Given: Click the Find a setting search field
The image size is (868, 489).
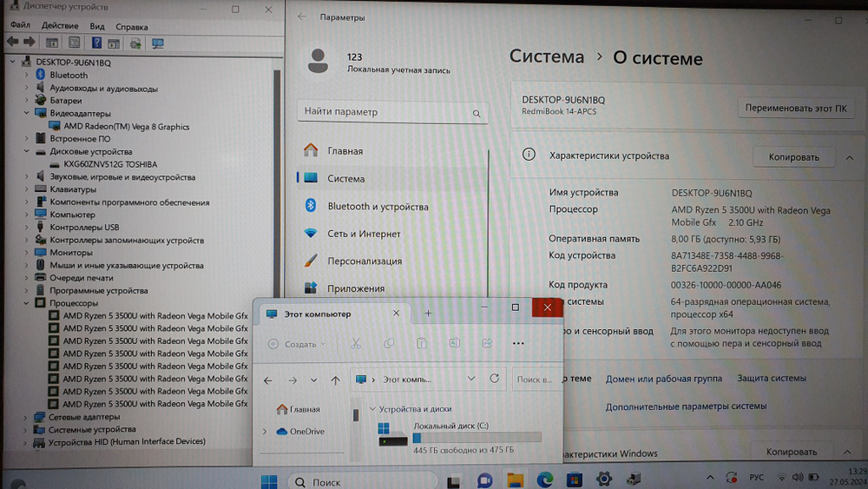Looking at the screenshot, I should [x=386, y=112].
